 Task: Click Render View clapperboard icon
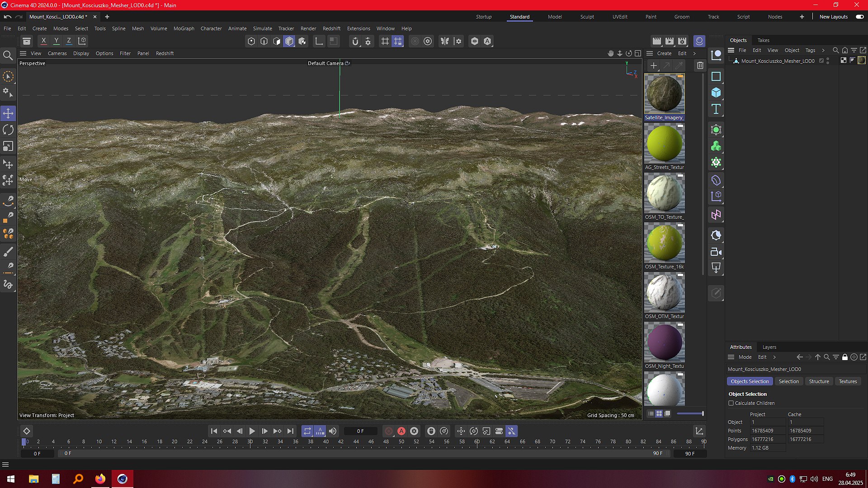pos(657,41)
